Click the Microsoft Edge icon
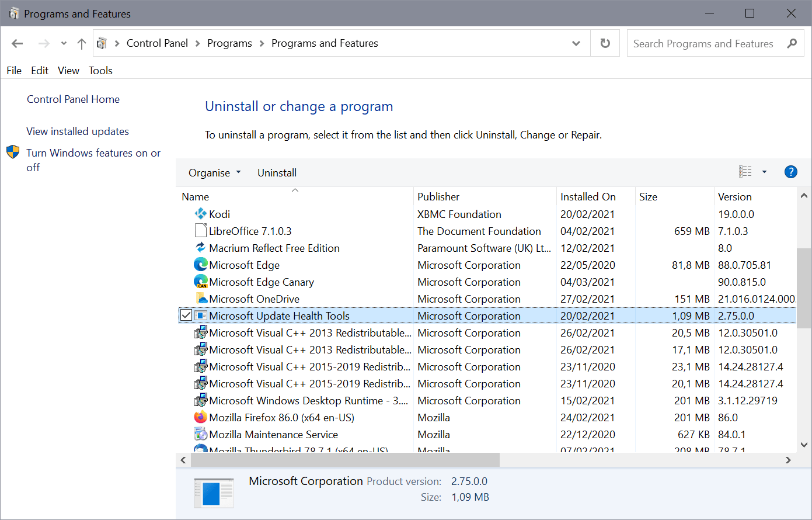The width and height of the screenshot is (812, 520). coord(200,265)
